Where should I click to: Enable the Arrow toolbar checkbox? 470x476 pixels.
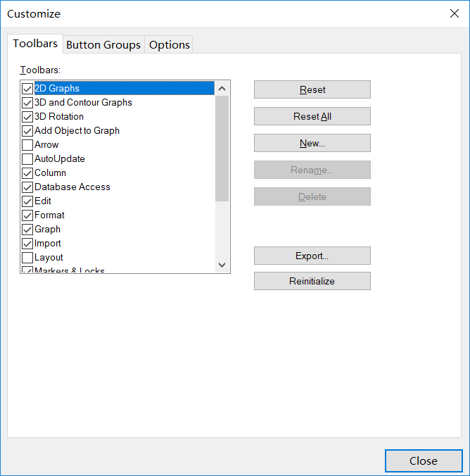pos(27,145)
